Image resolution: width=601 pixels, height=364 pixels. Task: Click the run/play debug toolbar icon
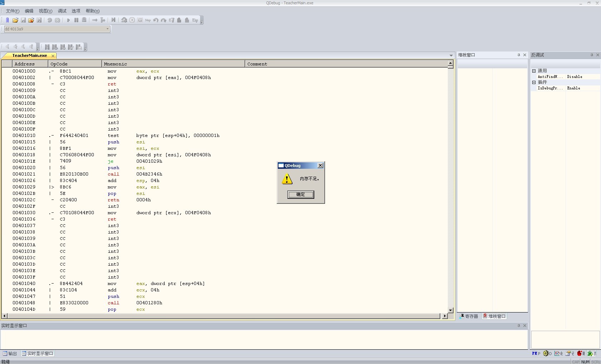68,20
